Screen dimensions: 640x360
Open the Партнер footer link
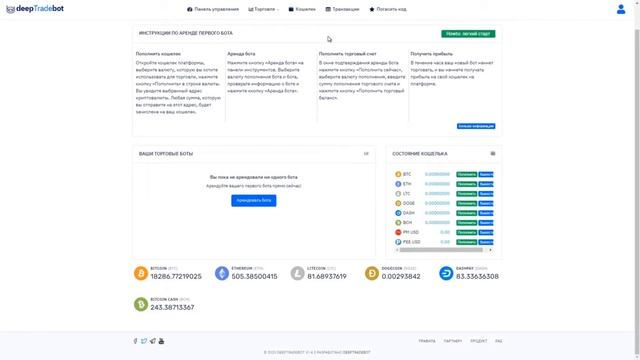[x=453, y=341]
